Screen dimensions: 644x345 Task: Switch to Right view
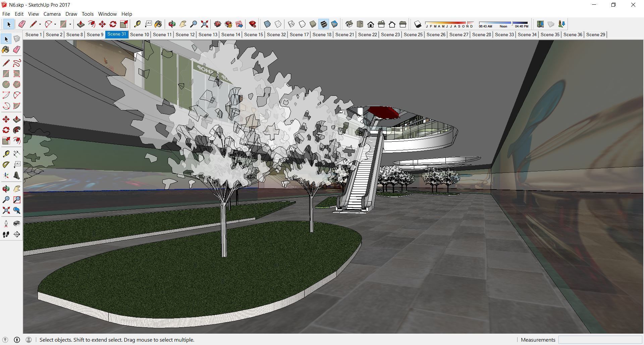381,24
